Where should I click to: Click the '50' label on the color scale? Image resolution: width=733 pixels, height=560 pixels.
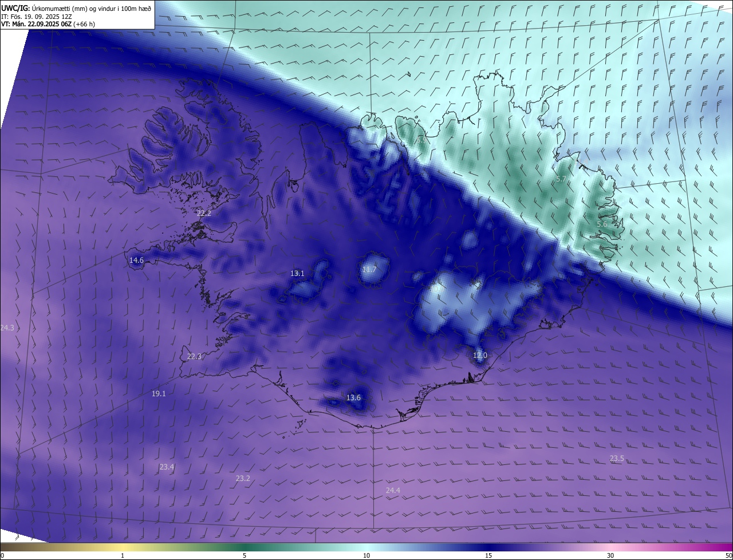click(x=728, y=555)
